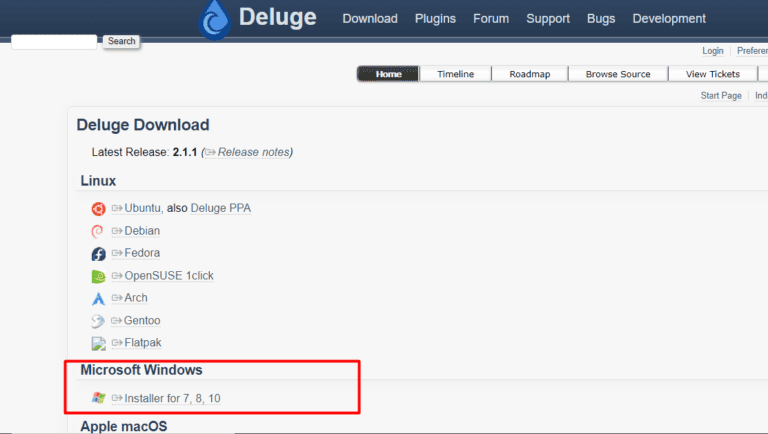Switch to the Roadmap tab

tap(529, 74)
